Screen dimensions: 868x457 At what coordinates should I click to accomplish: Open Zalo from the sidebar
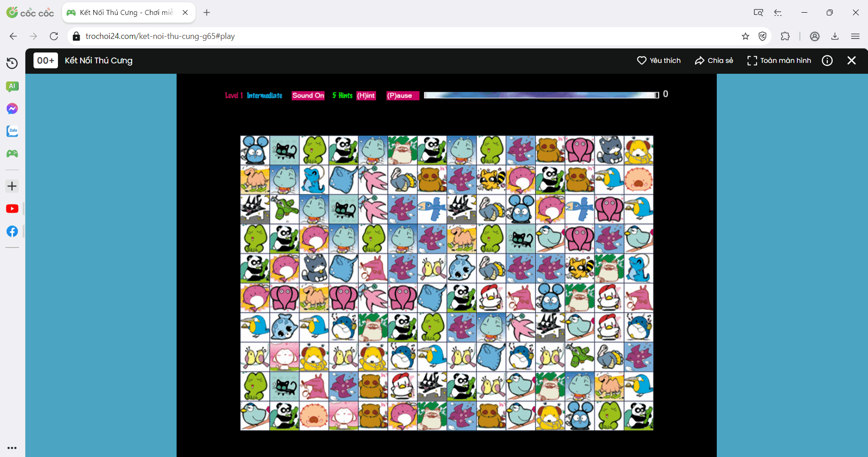click(x=12, y=131)
